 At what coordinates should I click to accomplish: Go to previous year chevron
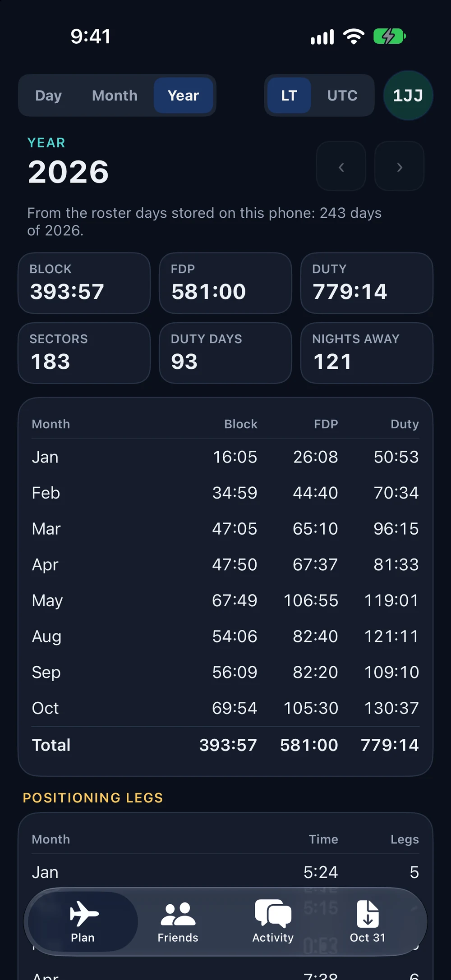[x=341, y=166]
